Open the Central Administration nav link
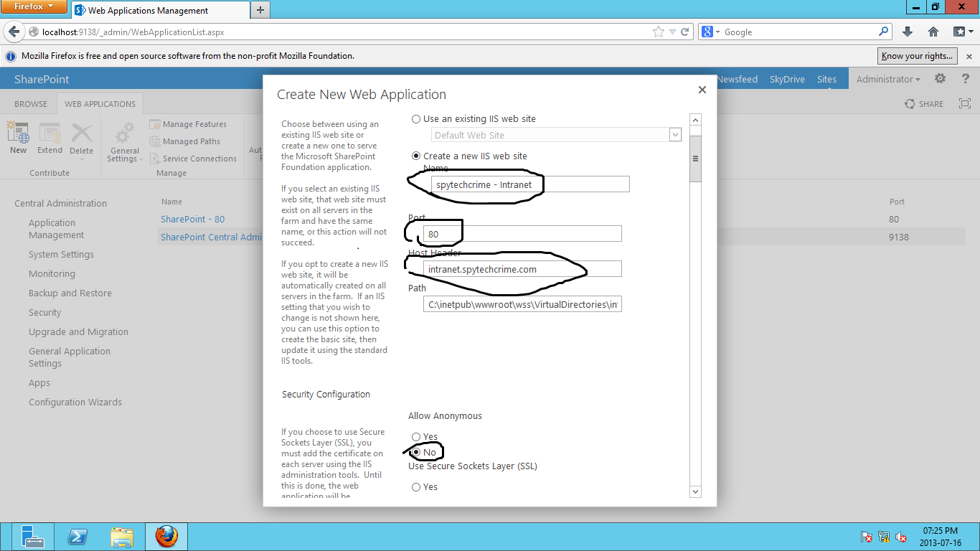980x551 pixels. point(60,203)
